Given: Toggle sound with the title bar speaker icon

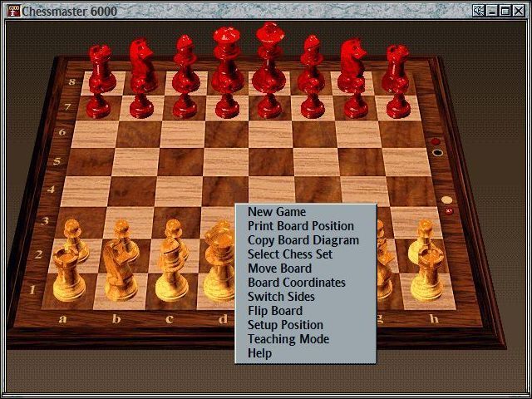Looking at the screenshot, I should click(x=479, y=11).
